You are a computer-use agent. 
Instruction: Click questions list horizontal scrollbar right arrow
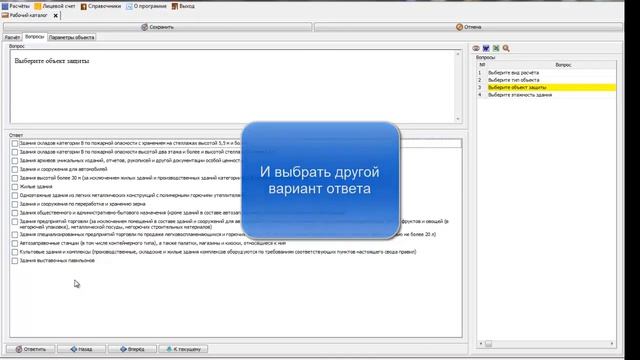[x=612, y=344]
